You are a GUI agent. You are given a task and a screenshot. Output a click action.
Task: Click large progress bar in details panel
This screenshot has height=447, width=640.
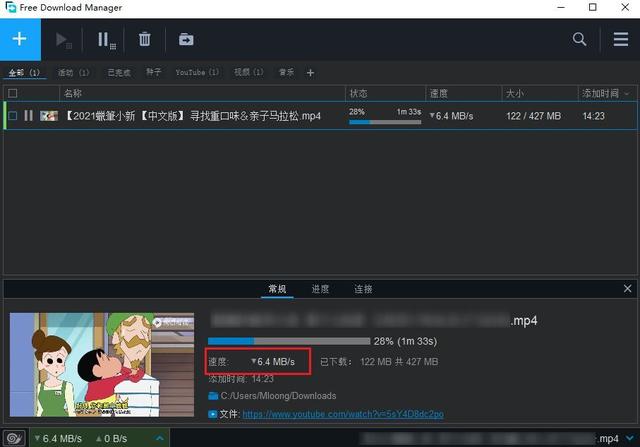(289, 341)
